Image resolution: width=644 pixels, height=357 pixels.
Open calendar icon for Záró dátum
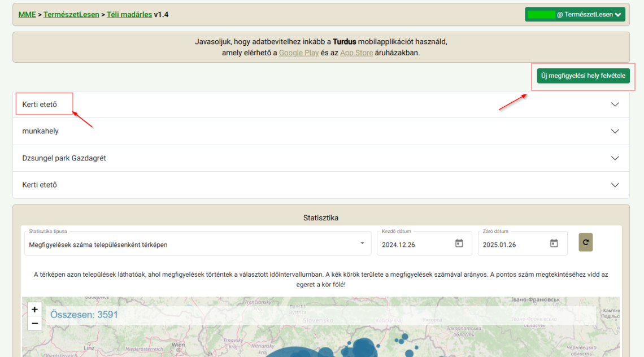tap(554, 243)
